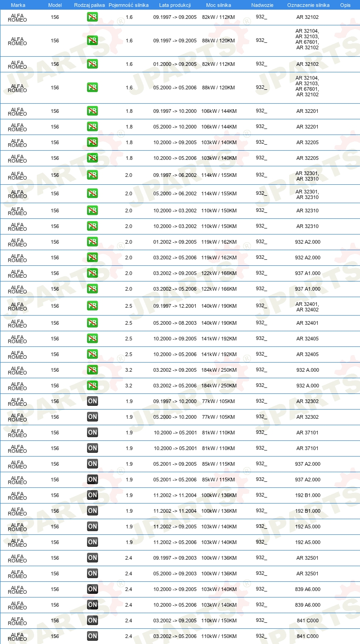Click diesel ON icon for 1.9 77kW row starting 09.1997
This screenshot has width=360, height=644.
(92, 401)
